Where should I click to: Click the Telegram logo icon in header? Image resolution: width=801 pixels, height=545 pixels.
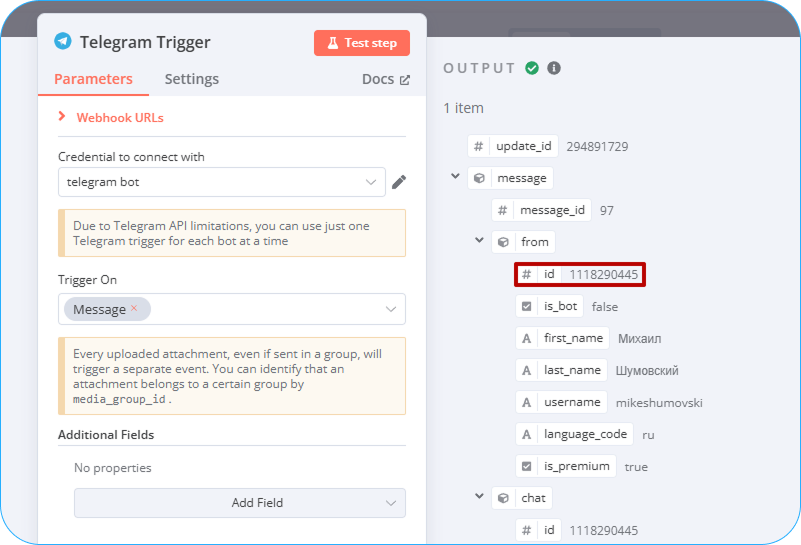[x=63, y=41]
